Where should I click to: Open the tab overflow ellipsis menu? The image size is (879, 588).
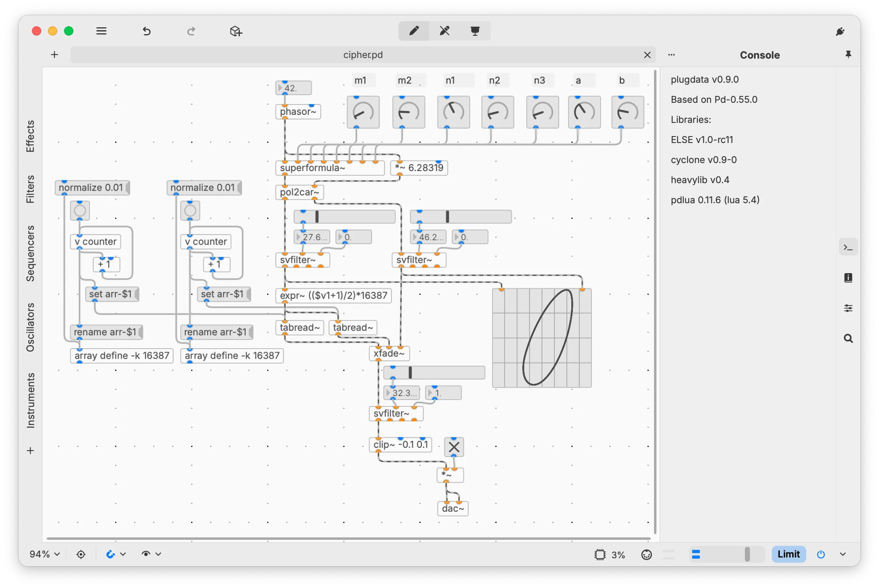click(671, 55)
